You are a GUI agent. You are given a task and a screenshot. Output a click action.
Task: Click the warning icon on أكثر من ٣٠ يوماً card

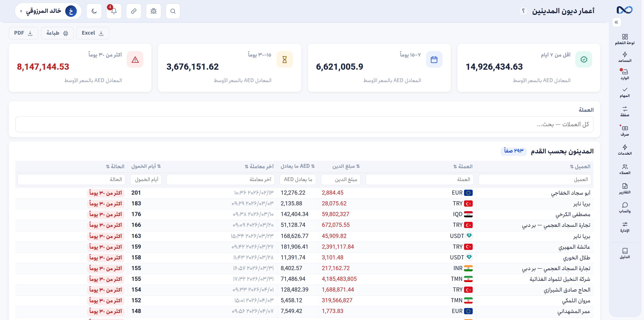135,59
